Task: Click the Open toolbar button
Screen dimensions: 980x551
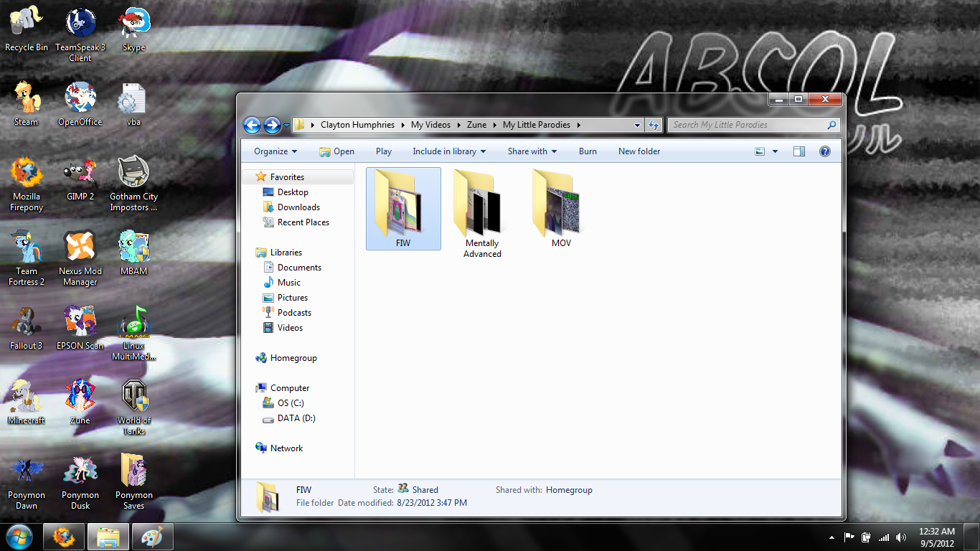Action: click(336, 151)
